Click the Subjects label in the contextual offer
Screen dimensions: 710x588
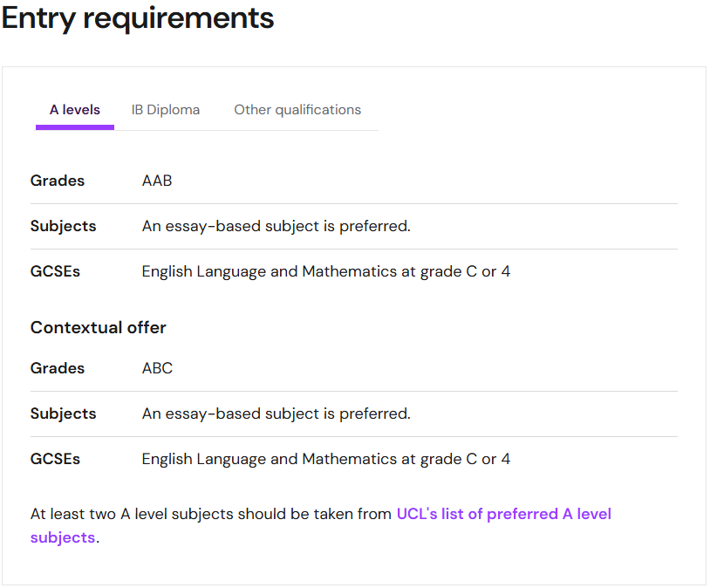coord(64,414)
